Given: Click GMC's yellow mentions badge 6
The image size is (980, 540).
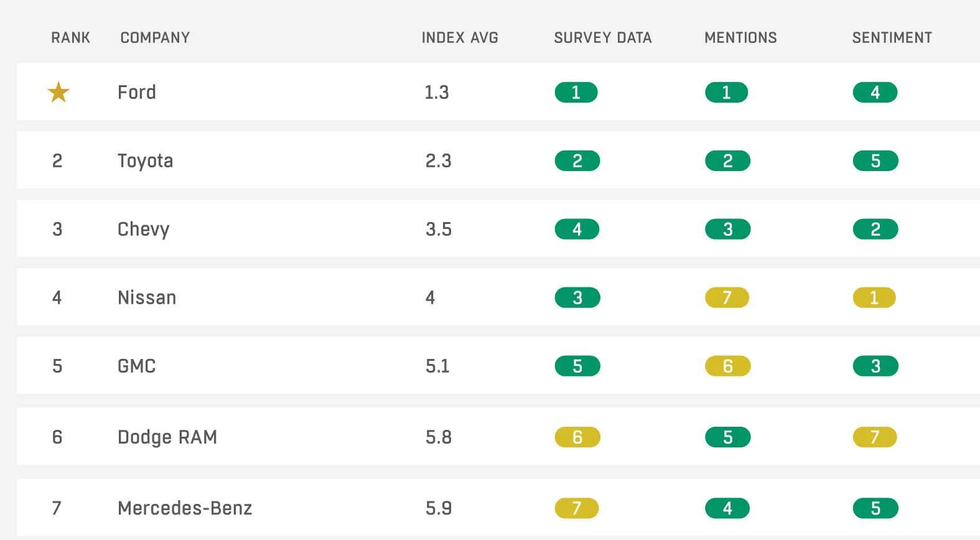Looking at the screenshot, I should pos(728,366).
